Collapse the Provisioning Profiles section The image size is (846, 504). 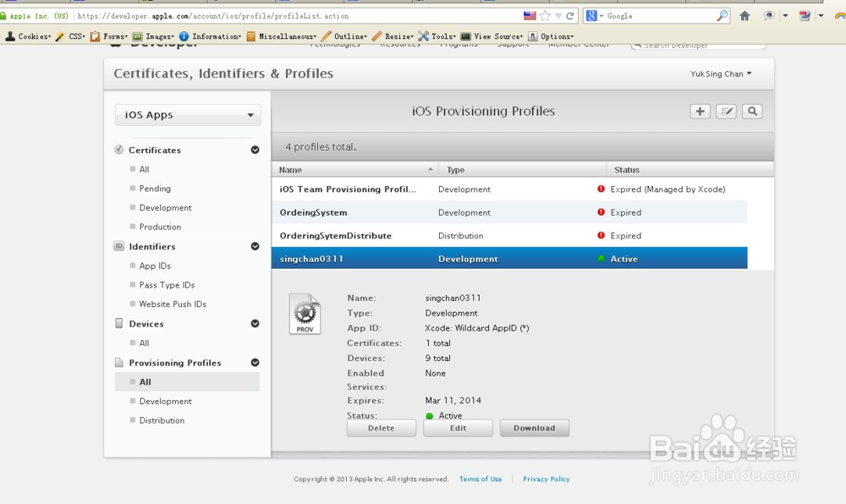(x=255, y=363)
